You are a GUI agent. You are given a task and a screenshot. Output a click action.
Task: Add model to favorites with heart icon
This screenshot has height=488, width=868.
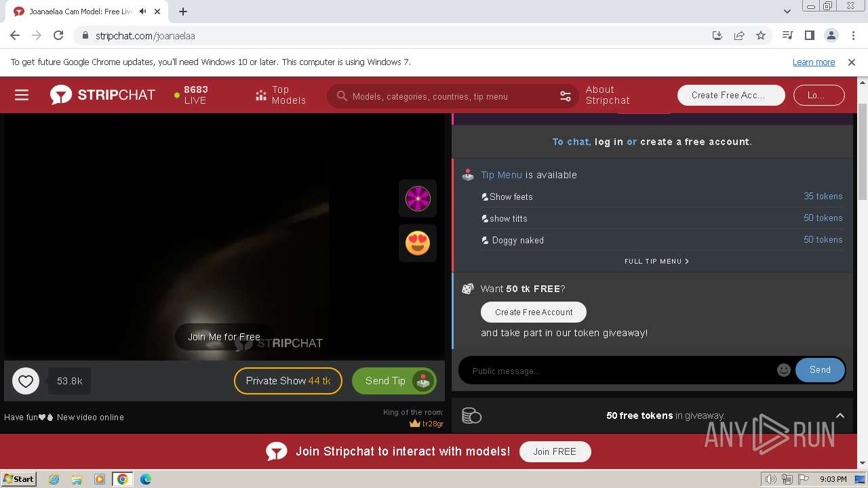pos(26,381)
